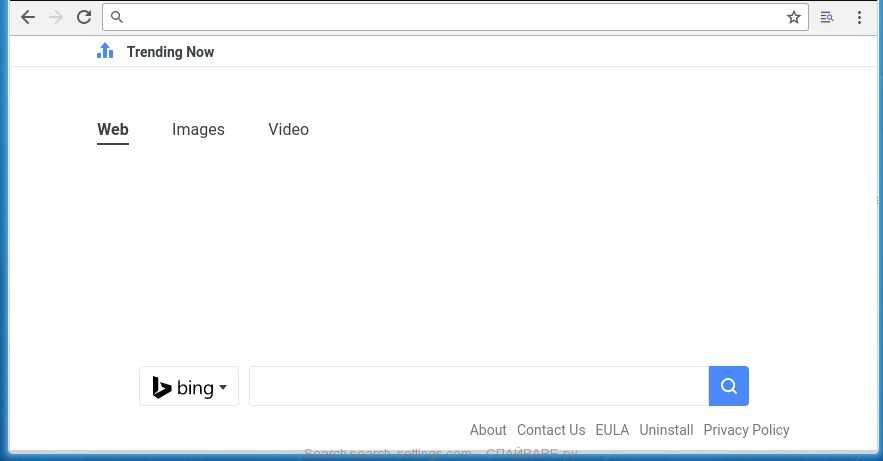This screenshot has height=461, width=883.
Task: Open the Bing search engine dropdown
Action: pyautogui.click(x=189, y=386)
